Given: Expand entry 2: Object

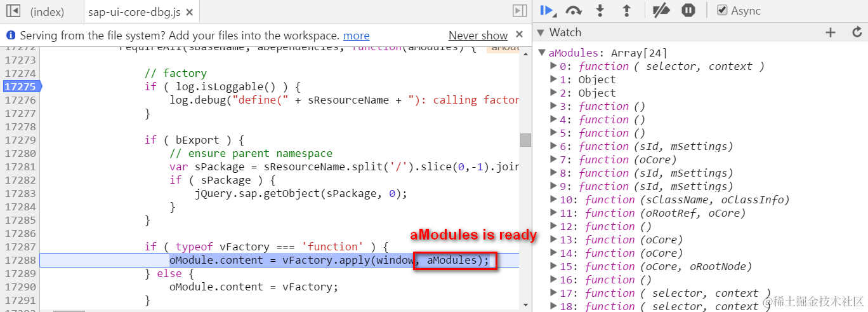Looking at the screenshot, I should coord(553,93).
